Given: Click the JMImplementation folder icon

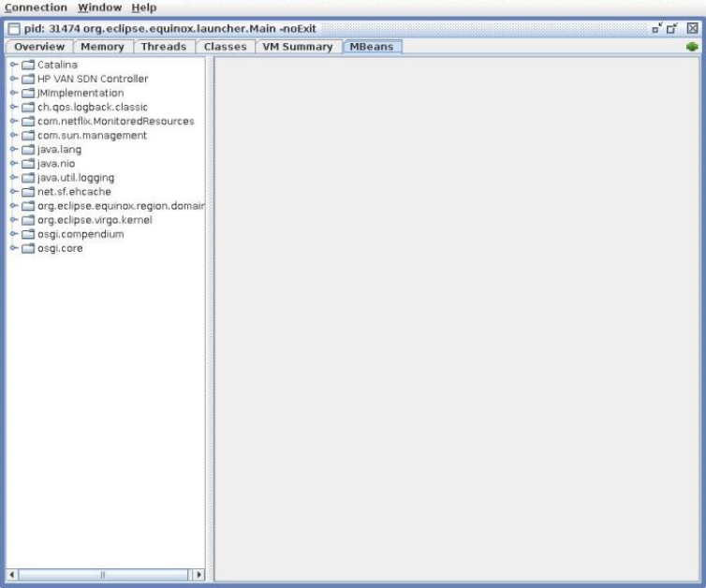Looking at the screenshot, I should click(x=28, y=94).
